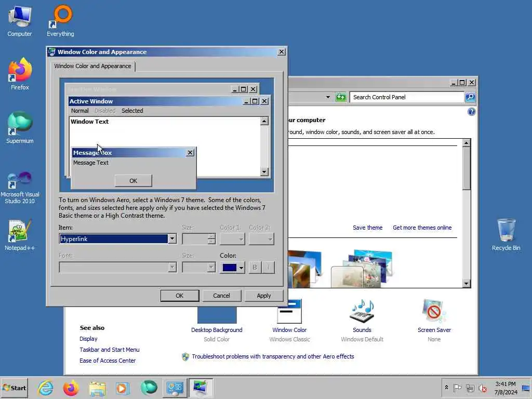
Task: Click the Apply button in dialog
Action: click(263, 296)
